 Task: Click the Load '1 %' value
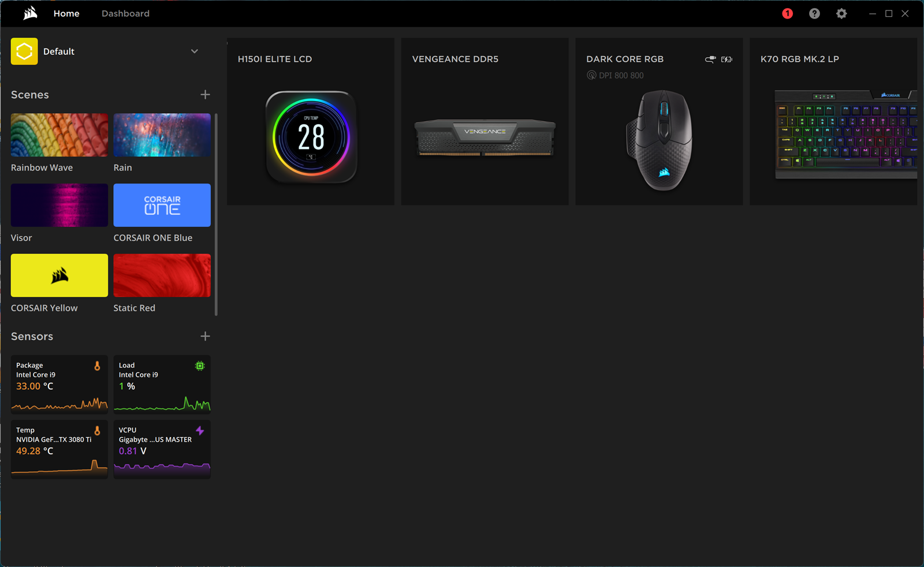tap(127, 386)
